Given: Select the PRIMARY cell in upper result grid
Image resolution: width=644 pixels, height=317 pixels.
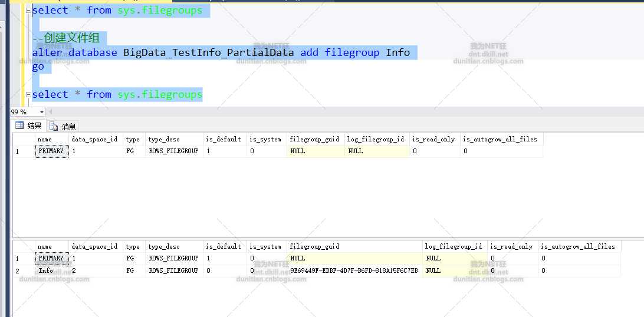Looking at the screenshot, I should point(52,151).
